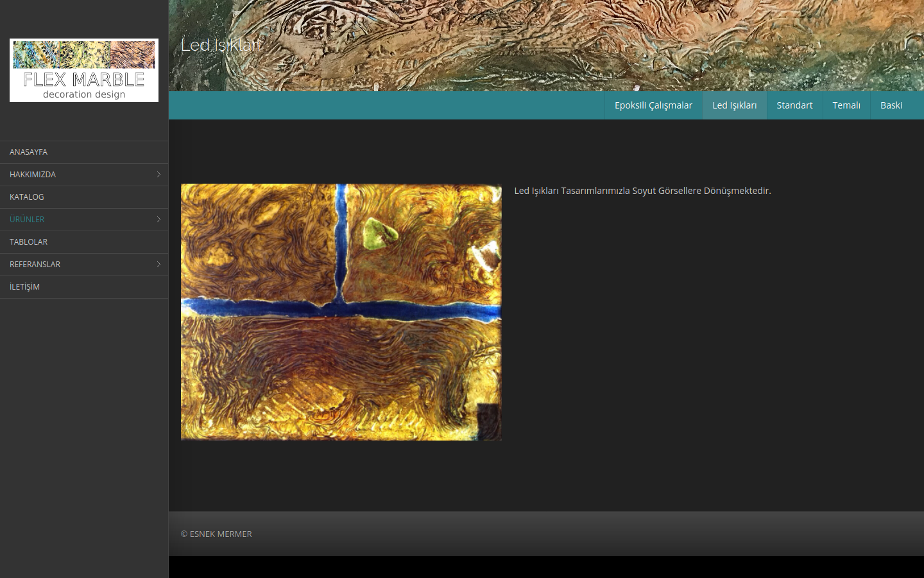Go to the KATALOG page
Screen dimensions: 924x578
[84, 197]
